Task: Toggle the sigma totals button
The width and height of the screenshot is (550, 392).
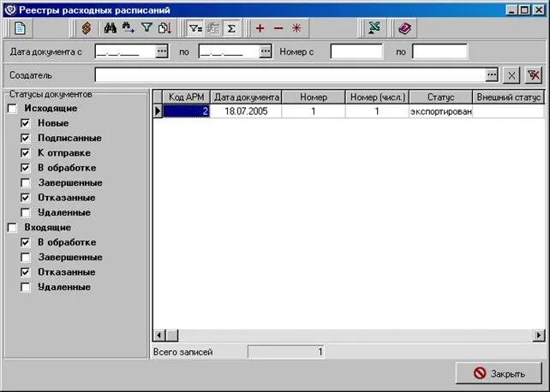Action: [231, 28]
